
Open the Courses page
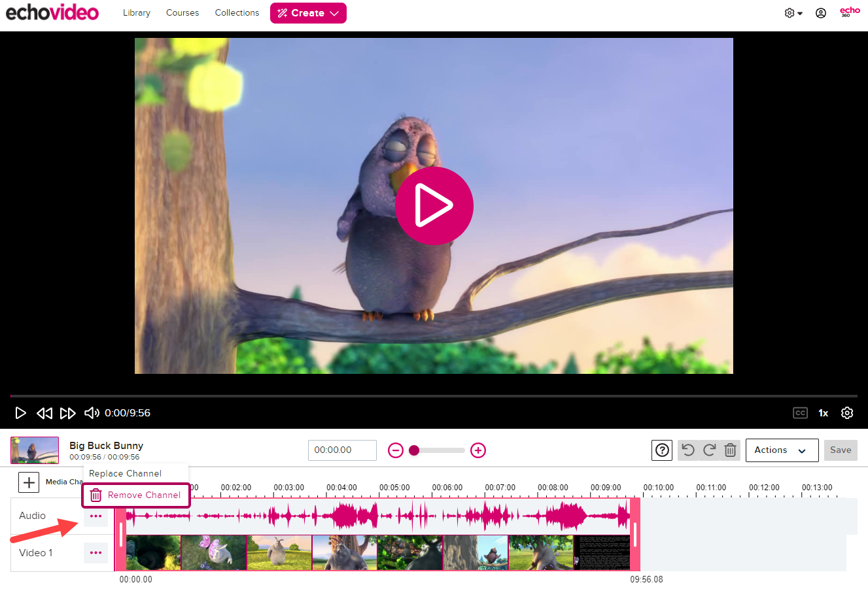coord(182,12)
